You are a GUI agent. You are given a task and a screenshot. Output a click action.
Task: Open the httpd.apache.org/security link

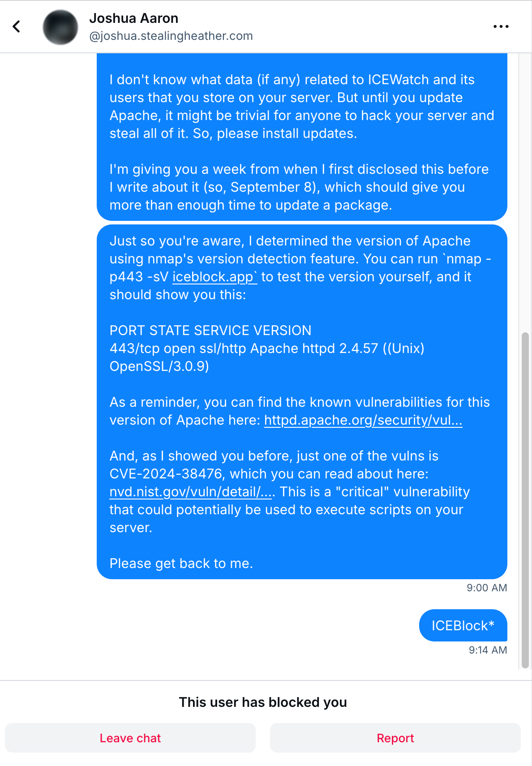click(x=363, y=420)
